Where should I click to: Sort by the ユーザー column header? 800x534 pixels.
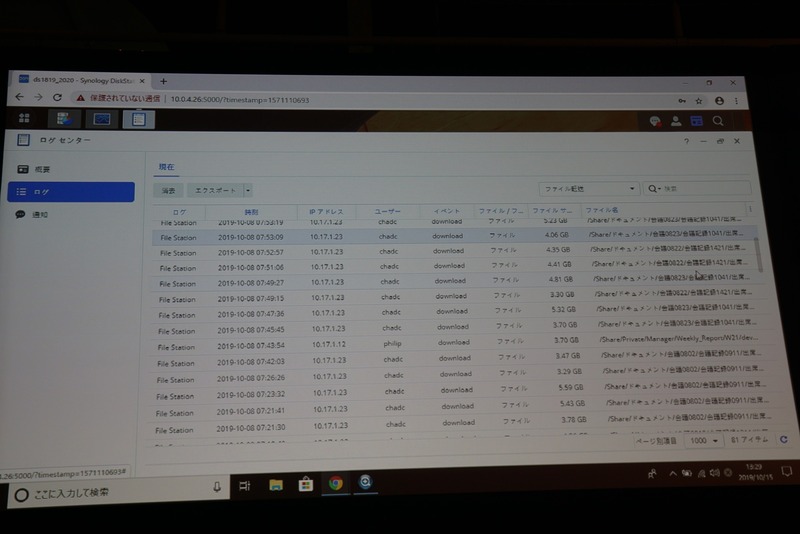coord(388,211)
